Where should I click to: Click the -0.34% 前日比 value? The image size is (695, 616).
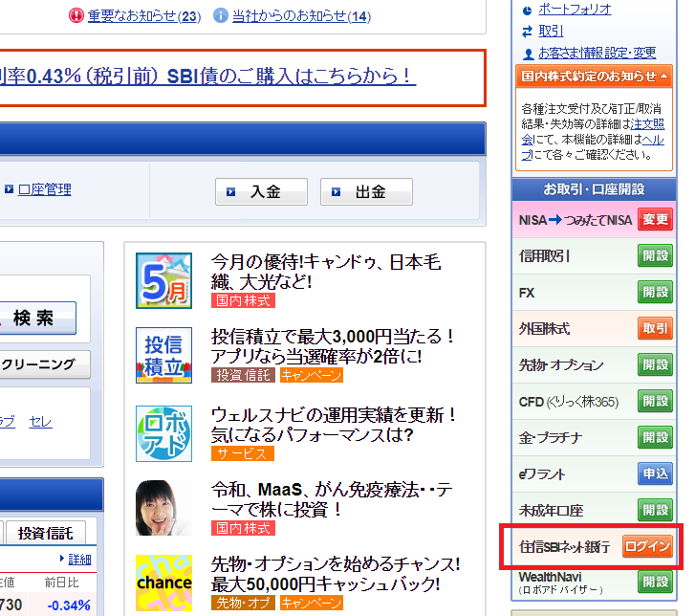coord(69,605)
